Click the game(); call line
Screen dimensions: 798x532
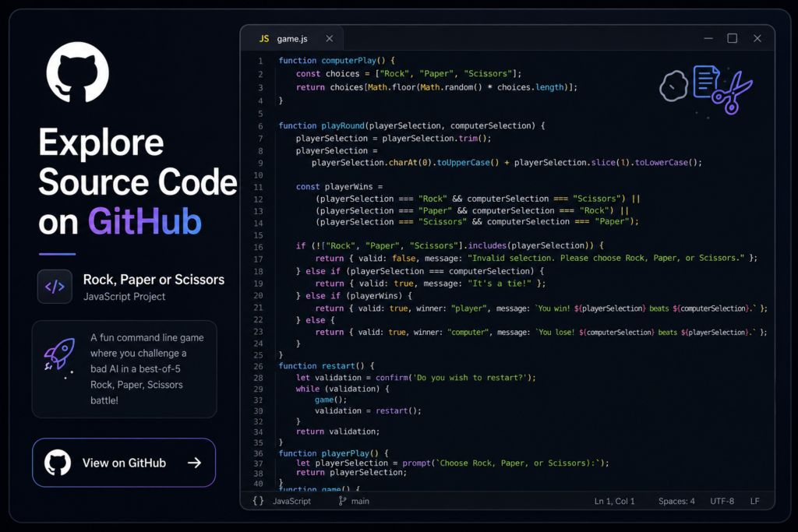pos(330,400)
